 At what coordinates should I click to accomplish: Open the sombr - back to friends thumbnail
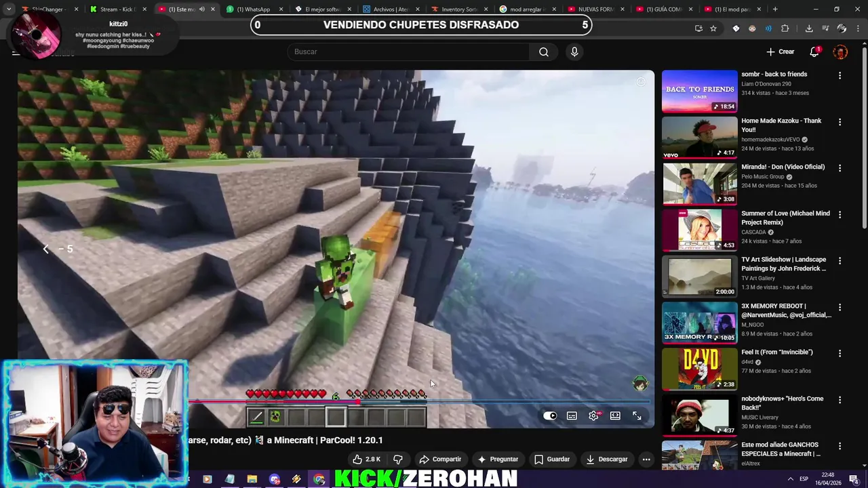click(699, 91)
